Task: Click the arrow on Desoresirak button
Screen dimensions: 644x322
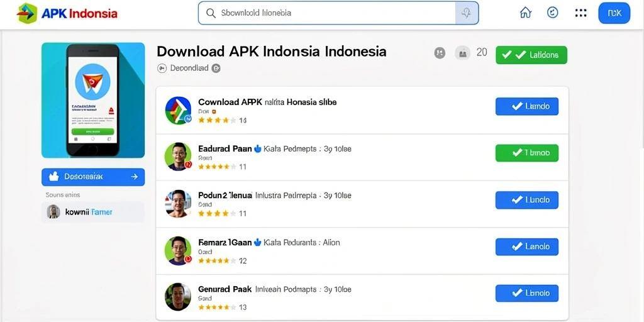Action: click(x=135, y=177)
